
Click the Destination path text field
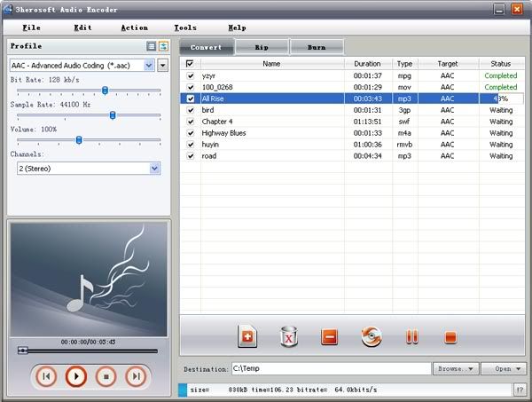tap(330, 368)
